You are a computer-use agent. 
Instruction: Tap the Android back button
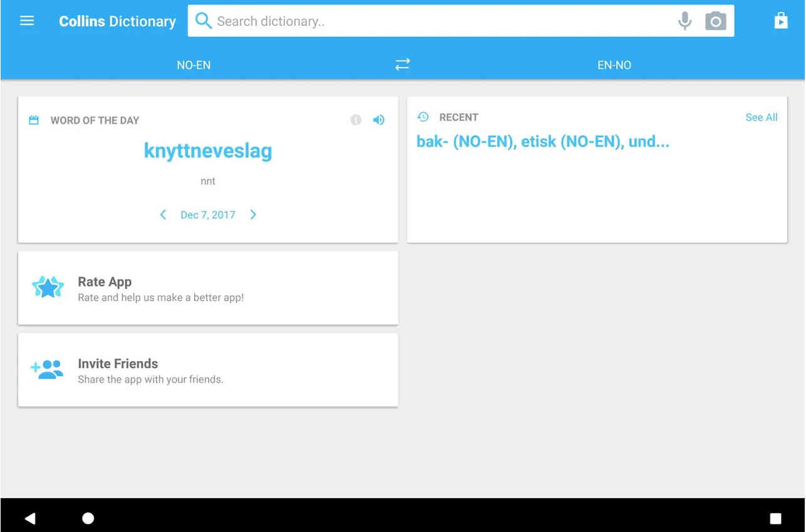(29, 518)
